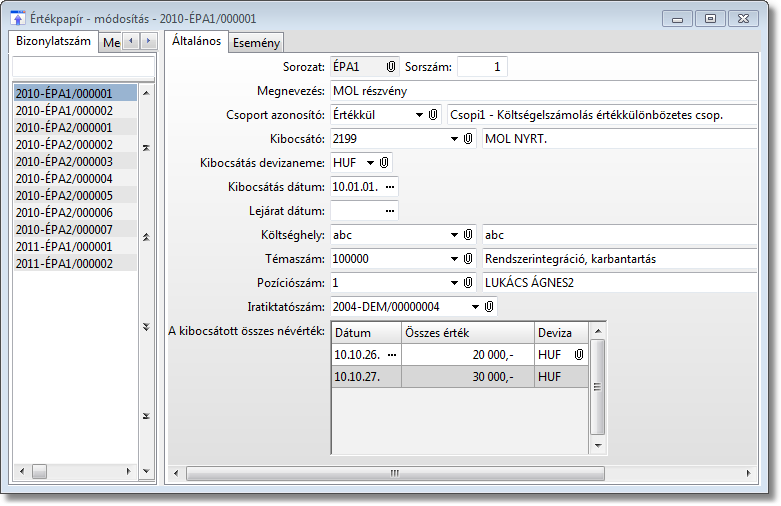Select document 2011-ÉPA1/000001 in list
781x506 pixels.
coord(75,246)
